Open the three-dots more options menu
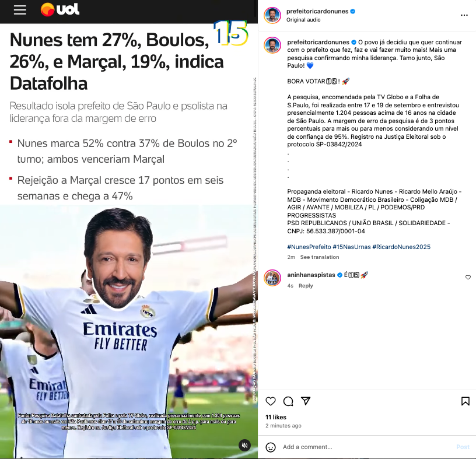Viewport: 476px width, 459px height. (x=464, y=15)
